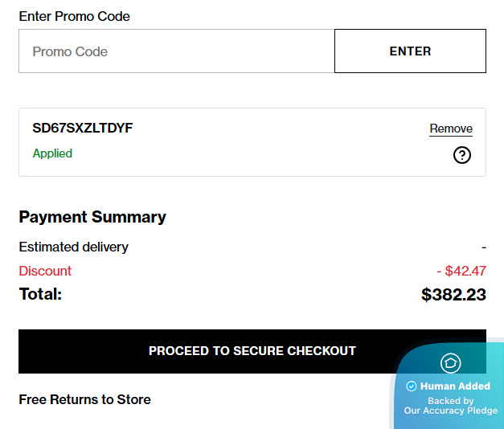Select the Human Added badge text
This screenshot has width=504, height=429.
pyautogui.click(x=455, y=386)
